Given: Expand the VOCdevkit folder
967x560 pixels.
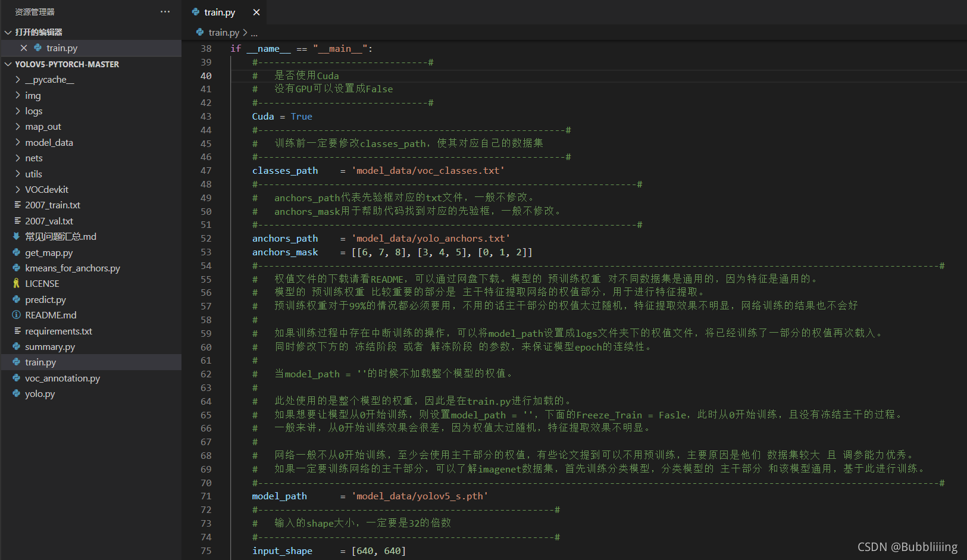Looking at the screenshot, I should click(17, 189).
